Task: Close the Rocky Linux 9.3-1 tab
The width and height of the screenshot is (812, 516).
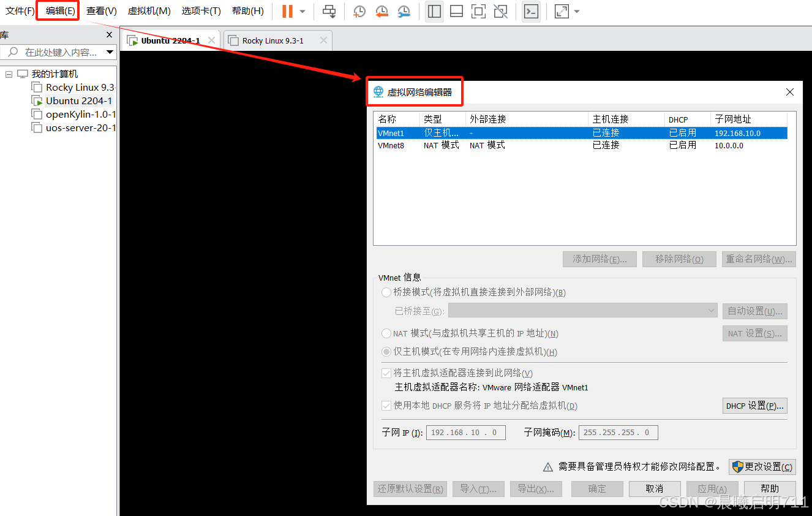Action: (x=323, y=40)
